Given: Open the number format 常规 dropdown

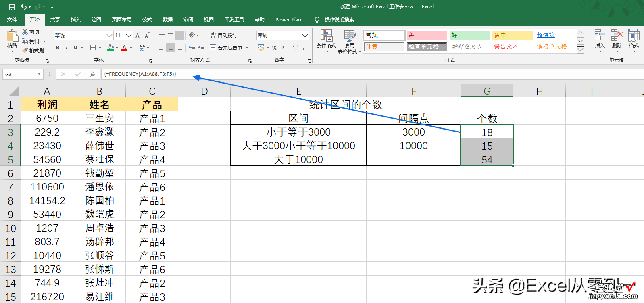Looking at the screenshot, I should point(305,36).
